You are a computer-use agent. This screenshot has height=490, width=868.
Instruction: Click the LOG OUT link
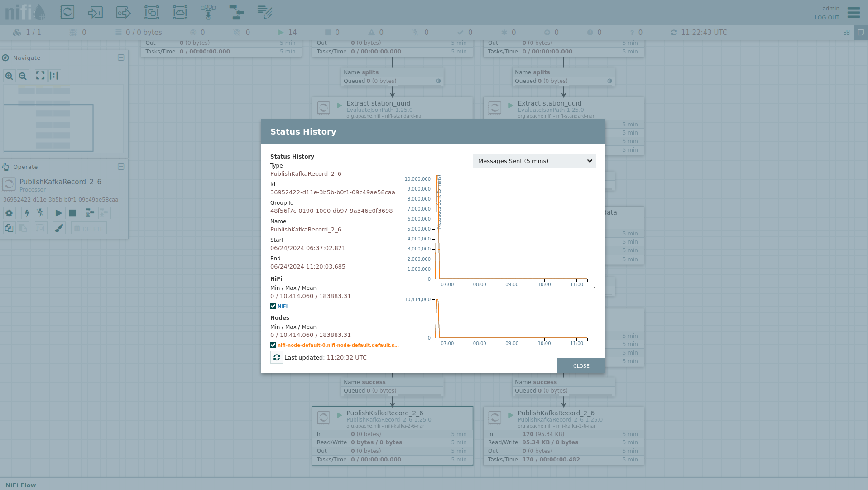pyautogui.click(x=827, y=18)
